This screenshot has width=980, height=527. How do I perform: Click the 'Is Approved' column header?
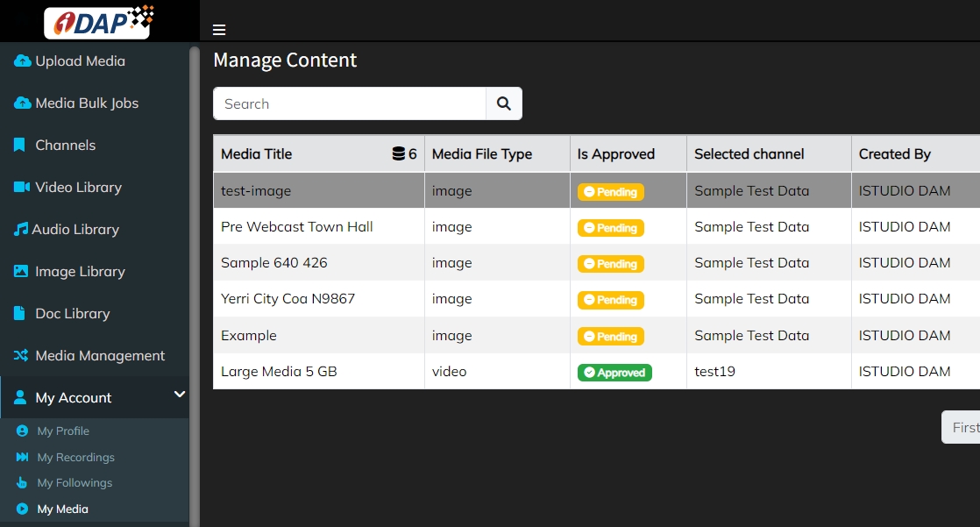(x=628, y=153)
